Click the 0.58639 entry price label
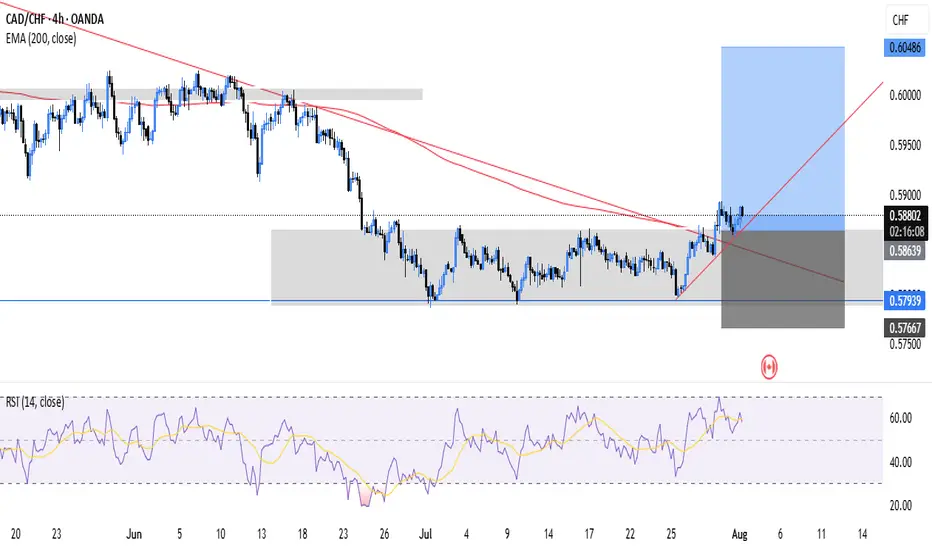Image resolution: width=932 pixels, height=550 pixels. point(905,250)
